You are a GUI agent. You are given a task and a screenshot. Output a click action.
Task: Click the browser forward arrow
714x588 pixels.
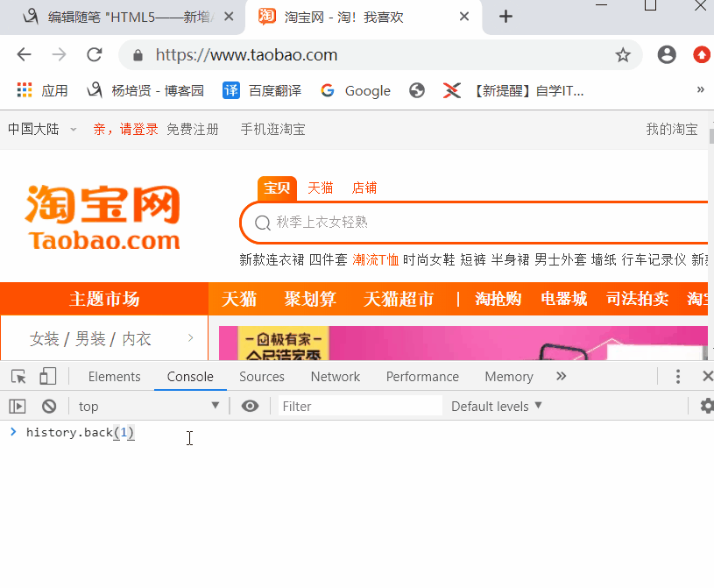(60, 55)
